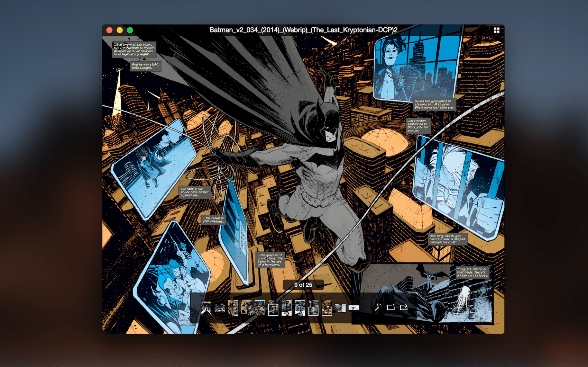Click the '9 of 25' page counter
588x367 pixels.
(303, 285)
